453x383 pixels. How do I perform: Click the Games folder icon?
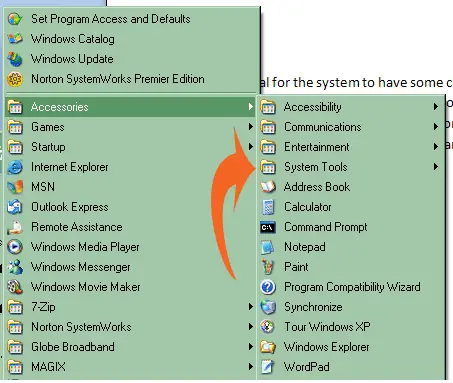(15, 127)
